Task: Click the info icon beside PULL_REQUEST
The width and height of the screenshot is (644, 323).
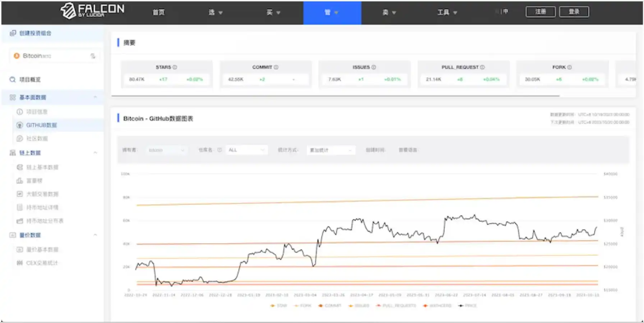Action: [x=482, y=67]
